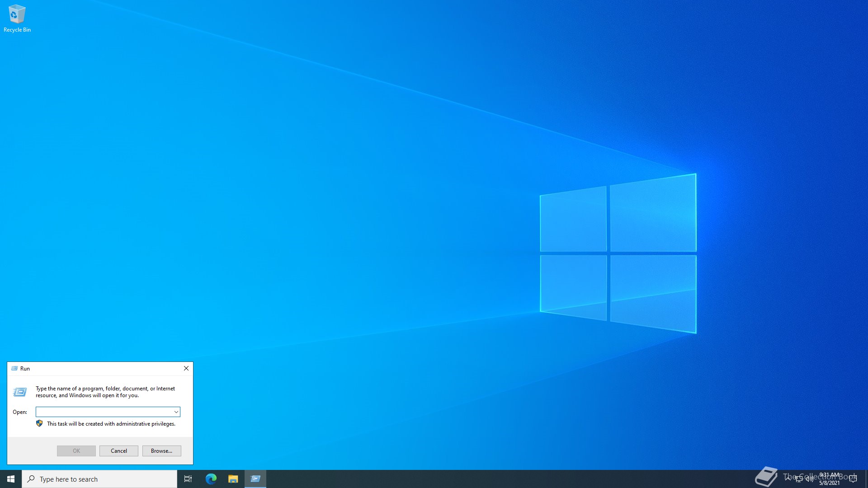Open the Action Center notifications icon
Viewport: 868px width, 488px height.
coord(853,479)
